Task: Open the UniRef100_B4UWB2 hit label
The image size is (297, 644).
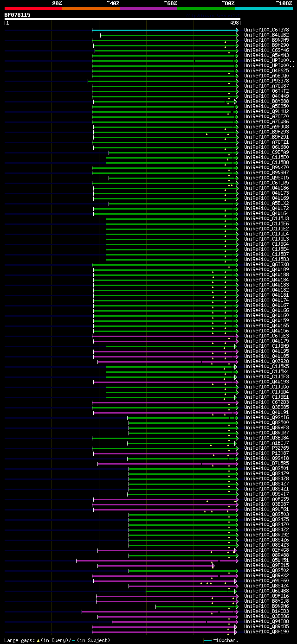Action: [266, 35]
